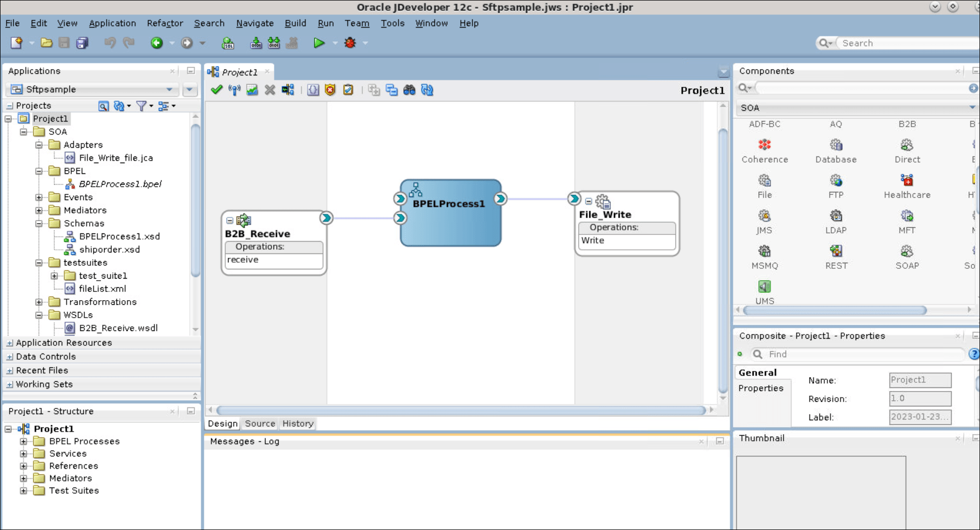The image size is (980, 530).
Task: Open the SOA components category dropdown
Action: pos(856,108)
